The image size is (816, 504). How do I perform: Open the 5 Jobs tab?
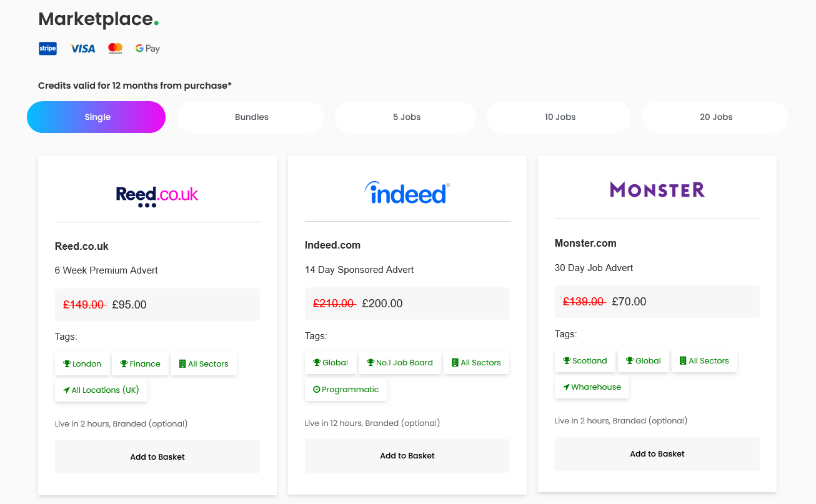coord(406,117)
